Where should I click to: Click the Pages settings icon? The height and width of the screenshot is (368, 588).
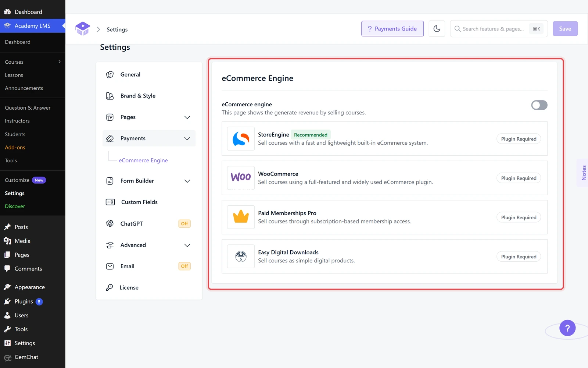click(110, 117)
